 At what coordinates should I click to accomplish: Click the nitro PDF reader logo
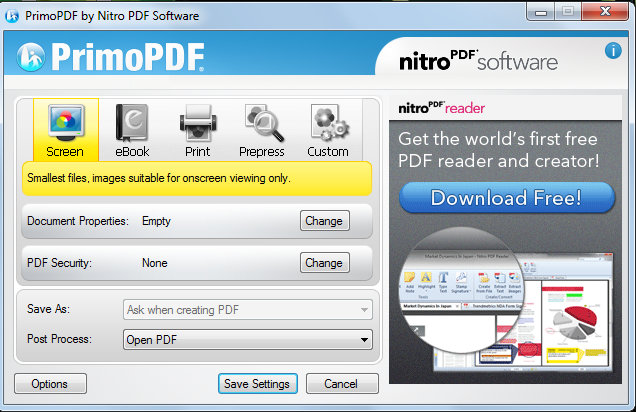(441, 108)
